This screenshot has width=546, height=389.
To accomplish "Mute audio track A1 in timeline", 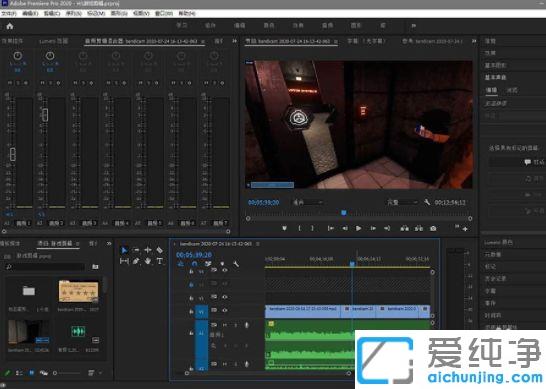I will point(225,325).
